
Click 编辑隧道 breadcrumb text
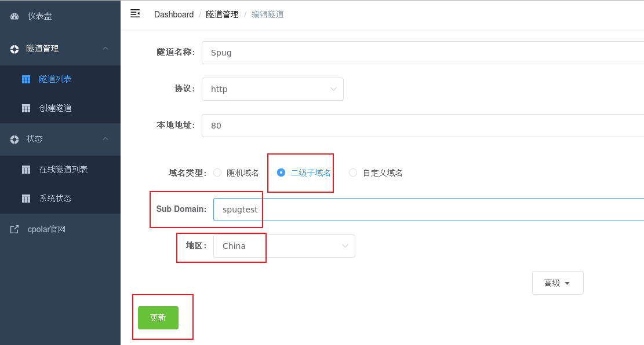tap(267, 14)
